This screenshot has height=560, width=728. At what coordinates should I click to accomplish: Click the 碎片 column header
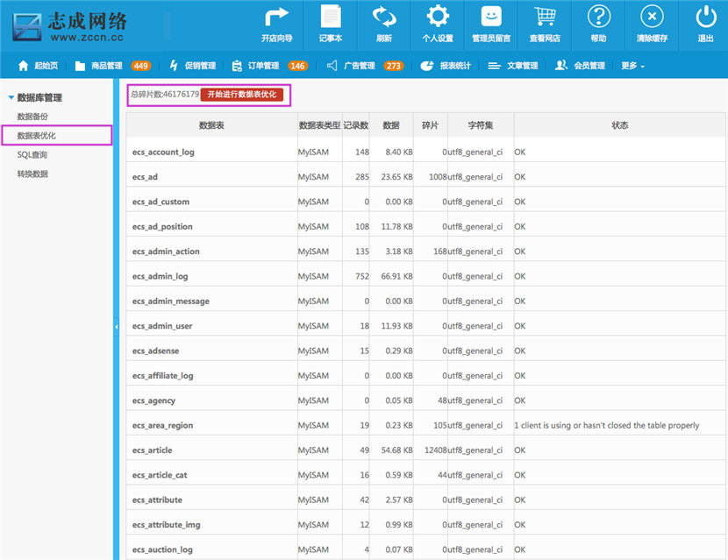pos(430,125)
